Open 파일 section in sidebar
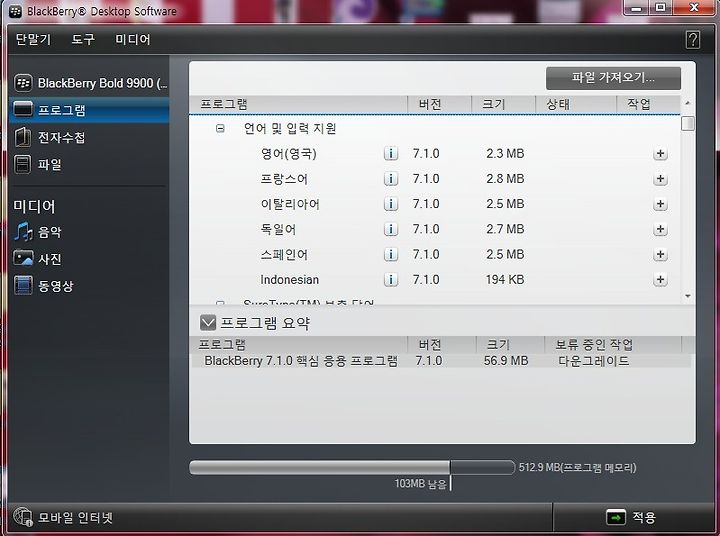The image size is (720, 536). coord(89,164)
